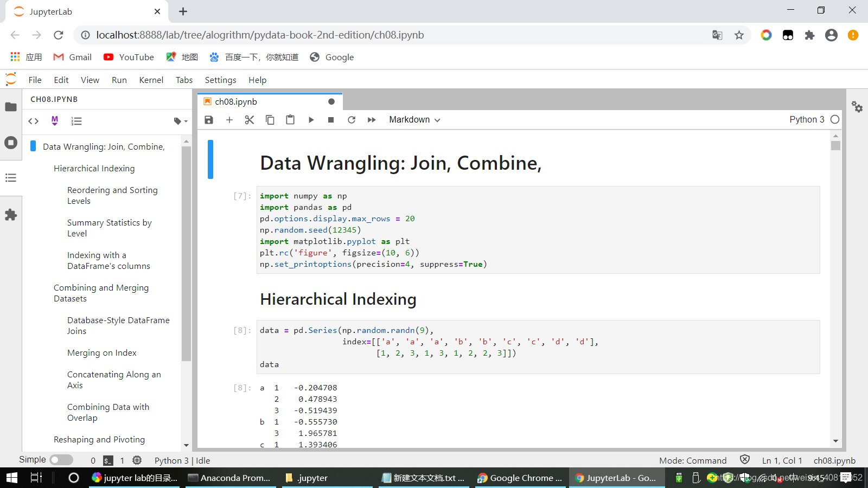The height and width of the screenshot is (488, 868).
Task: Select the scissors icon to cut cell
Action: click(x=249, y=120)
